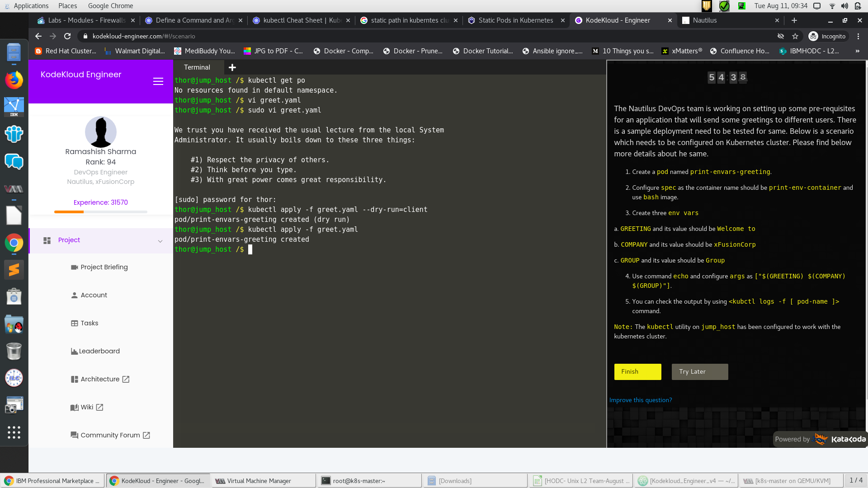Expand the hidden bookmarks overflow chevron
The width and height of the screenshot is (868, 488).
click(857, 51)
